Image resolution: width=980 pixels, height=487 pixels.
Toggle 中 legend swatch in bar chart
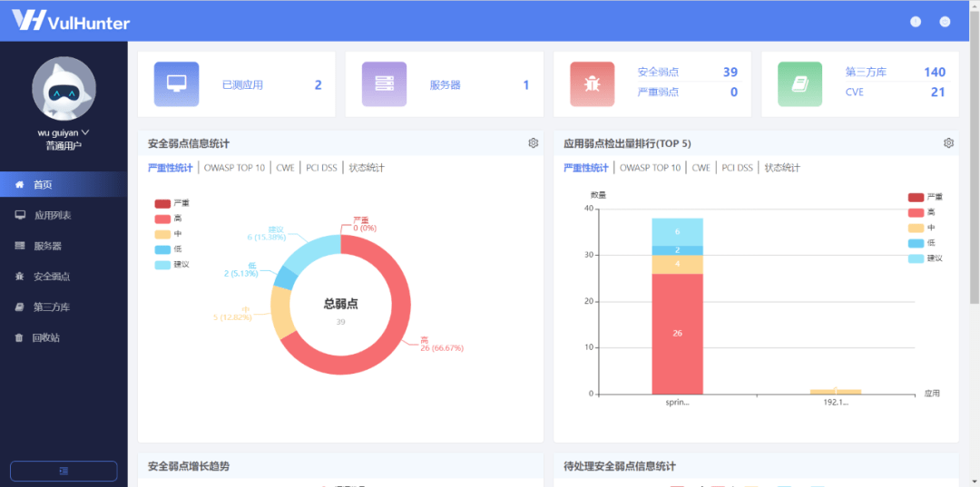[x=916, y=228]
